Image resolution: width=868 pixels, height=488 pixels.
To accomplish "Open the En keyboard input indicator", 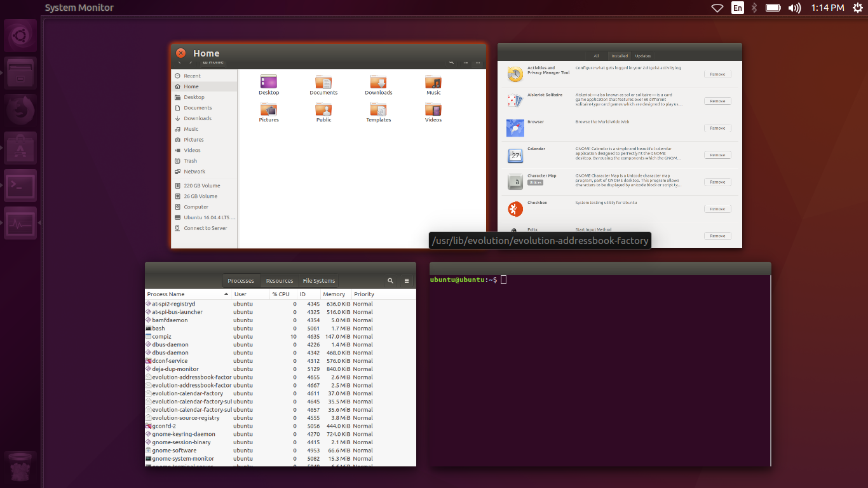I will click(737, 8).
